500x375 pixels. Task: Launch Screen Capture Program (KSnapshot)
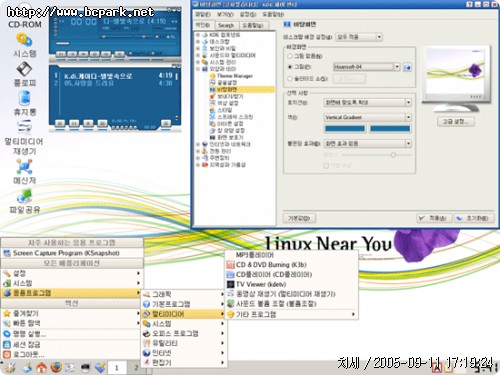pyautogui.click(x=72, y=253)
